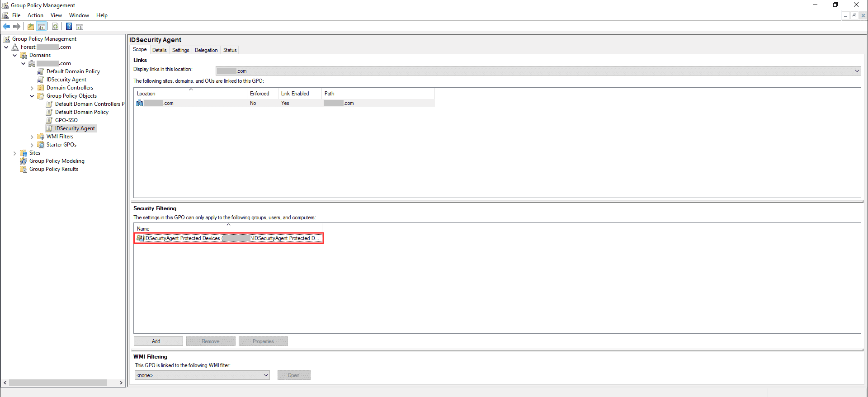This screenshot has height=397, width=868.
Task: Open the Display links in this location dropdown
Action: click(538, 71)
